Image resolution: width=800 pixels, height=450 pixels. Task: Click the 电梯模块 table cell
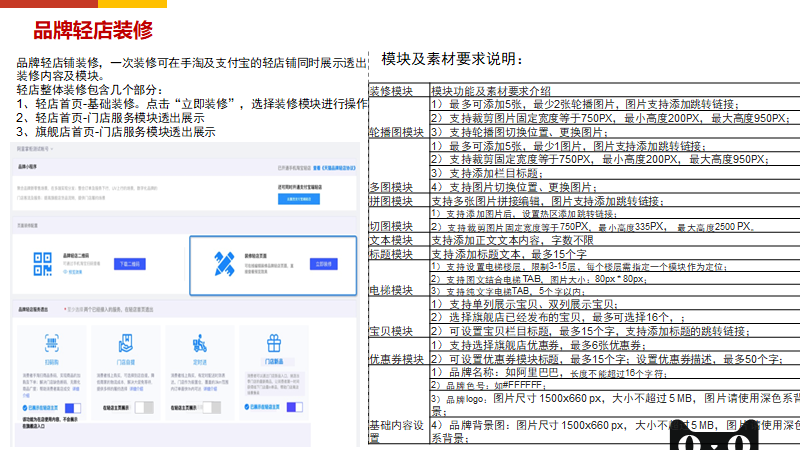399,279
